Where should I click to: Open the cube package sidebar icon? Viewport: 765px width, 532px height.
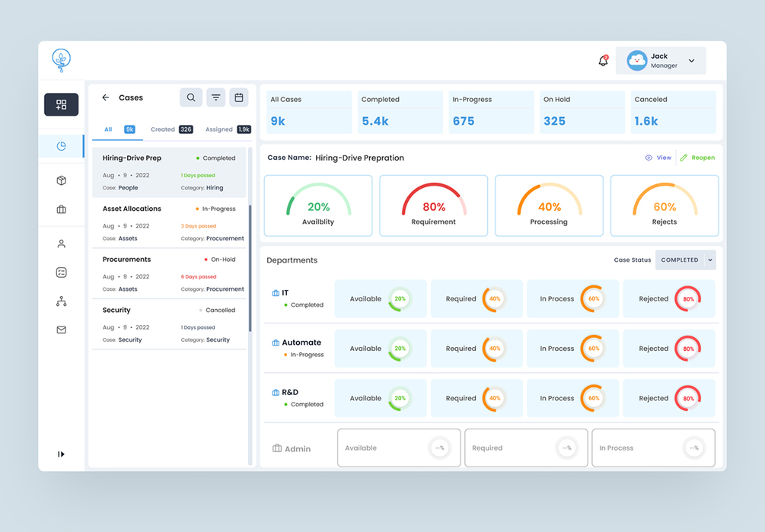click(x=62, y=180)
